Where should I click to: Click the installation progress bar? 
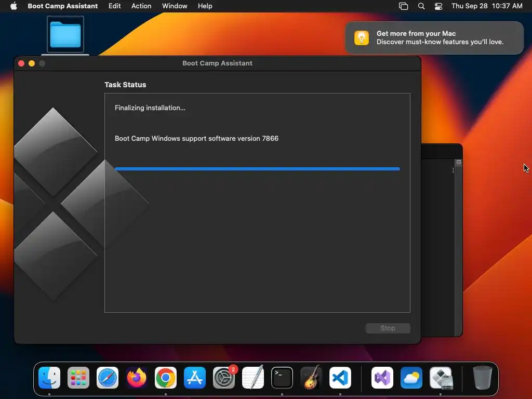coord(257,169)
